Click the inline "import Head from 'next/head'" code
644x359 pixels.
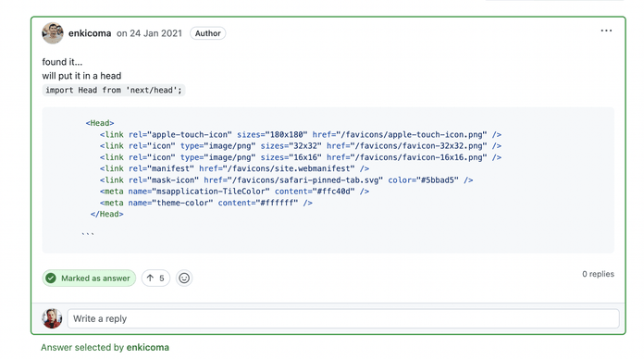coord(114,90)
